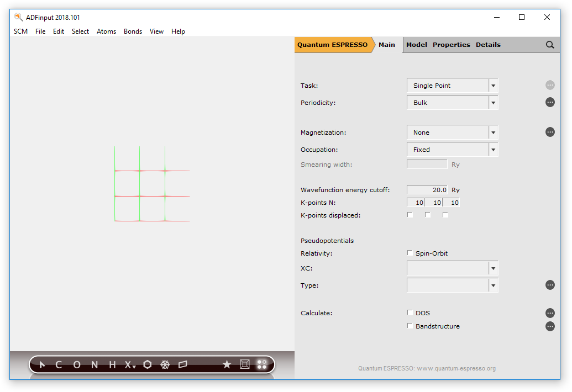The height and width of the screenshot is (392, 572).
Task: Enable DOS calculation
Action: coord(410,312)
